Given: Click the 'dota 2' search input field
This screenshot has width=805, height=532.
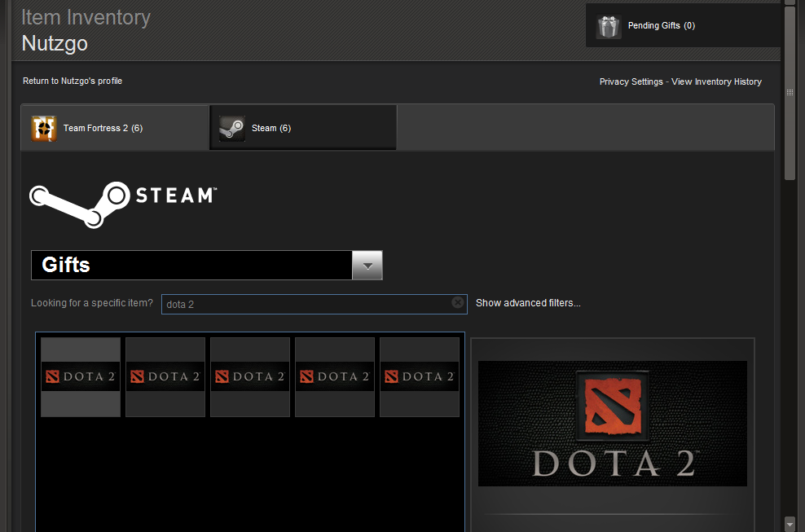Looking at the screenshot, I should point(315,304).
